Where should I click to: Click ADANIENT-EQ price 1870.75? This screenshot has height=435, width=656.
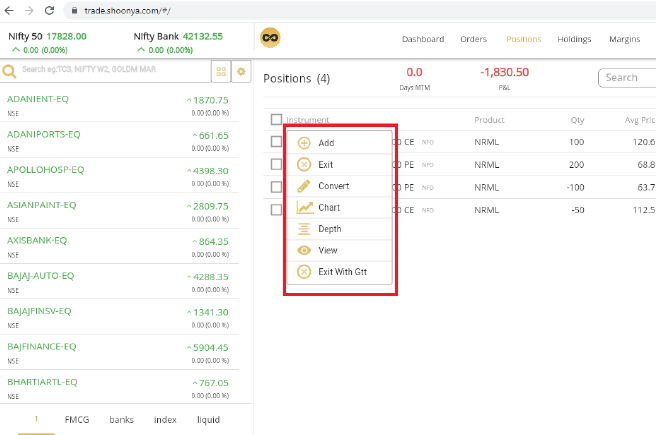click(x=210, y=100)
